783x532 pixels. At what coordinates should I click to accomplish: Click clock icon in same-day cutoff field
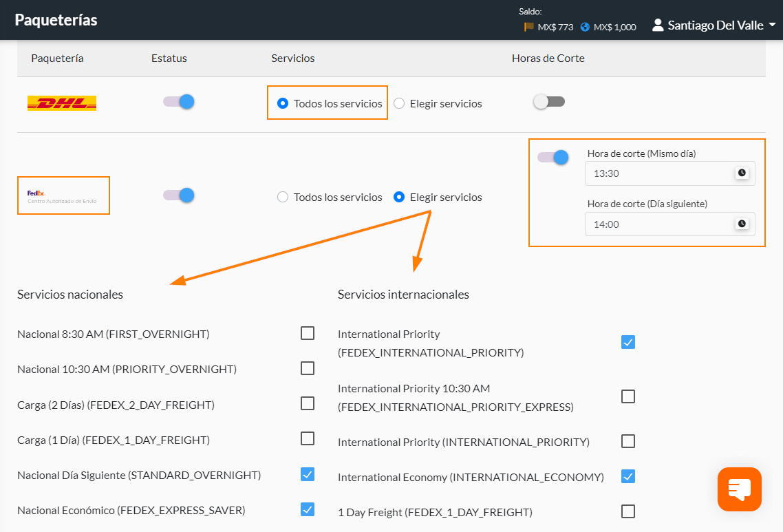click(x=741, y=173)
